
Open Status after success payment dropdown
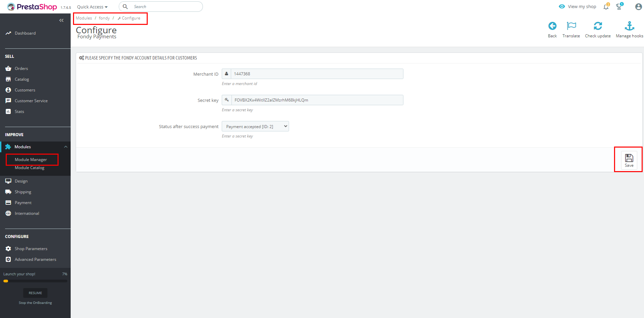pos(255,126)
